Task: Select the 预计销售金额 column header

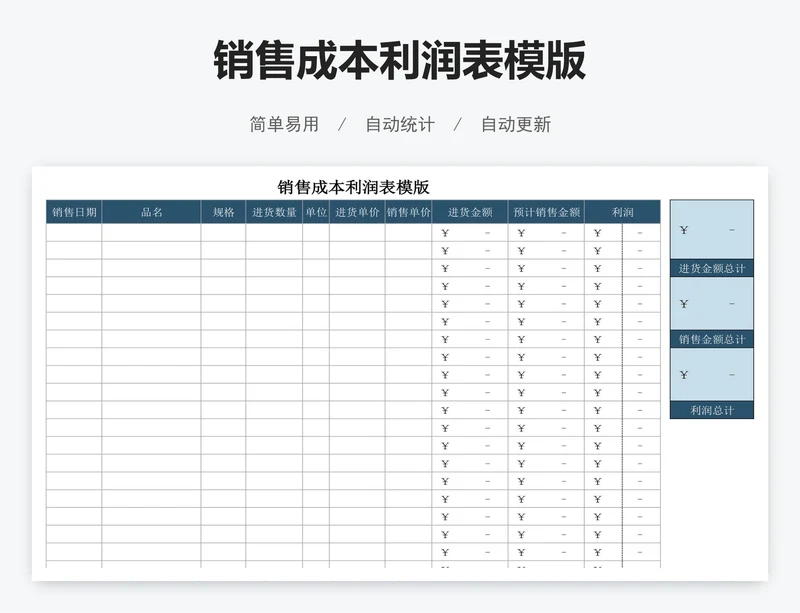Action: click(x=546, y=212)
